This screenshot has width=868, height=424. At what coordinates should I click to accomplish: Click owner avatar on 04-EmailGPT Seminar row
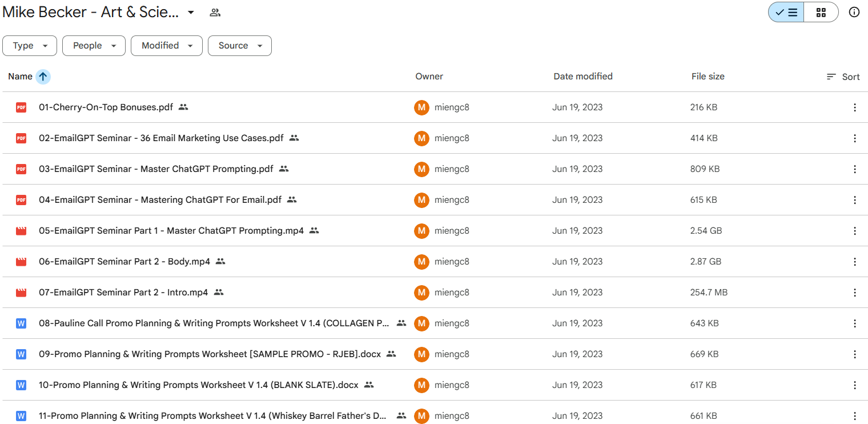(421, 200)
